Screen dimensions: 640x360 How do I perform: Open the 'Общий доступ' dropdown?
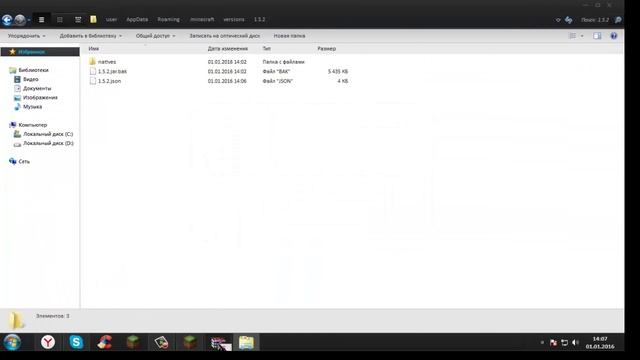156,36
